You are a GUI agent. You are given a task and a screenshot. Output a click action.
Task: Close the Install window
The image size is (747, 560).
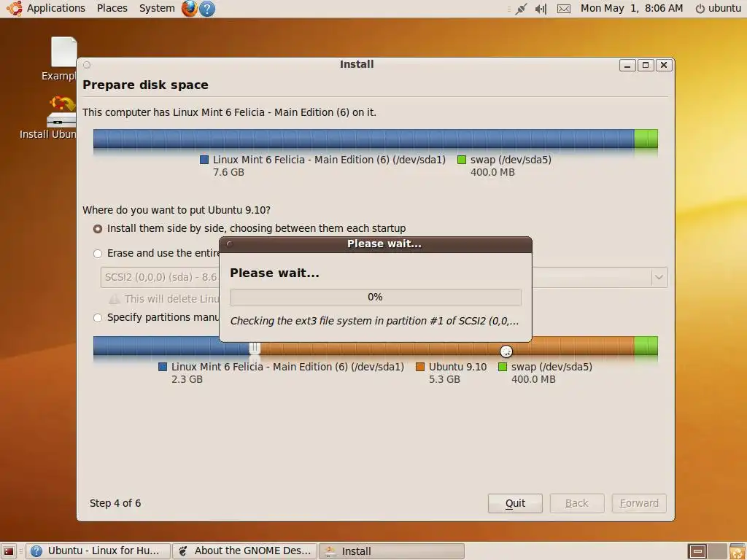click(664, 65)
